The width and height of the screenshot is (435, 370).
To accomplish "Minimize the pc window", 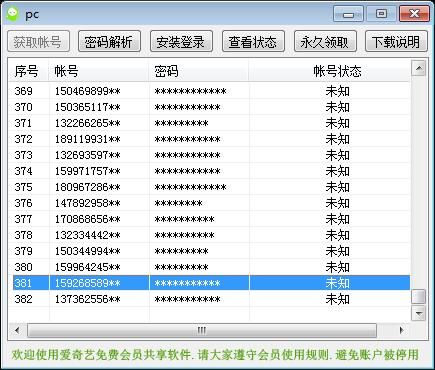I will coord(348,14).
